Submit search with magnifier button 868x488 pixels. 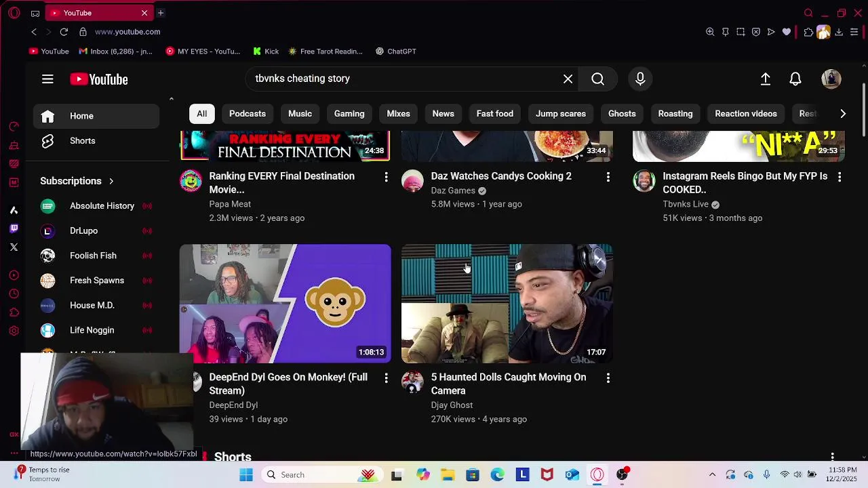tap(597, 79)
